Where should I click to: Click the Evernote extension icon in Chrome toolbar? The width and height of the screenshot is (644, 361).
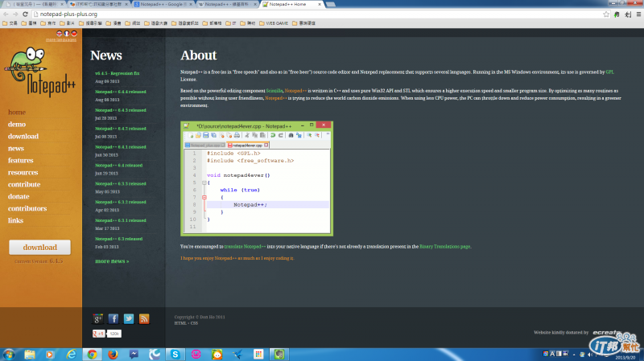click(x=617, y=14)
